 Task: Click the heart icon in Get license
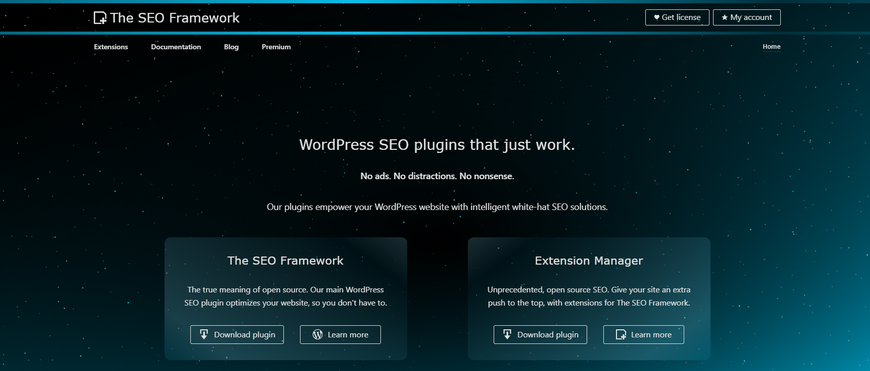point(656,18)
